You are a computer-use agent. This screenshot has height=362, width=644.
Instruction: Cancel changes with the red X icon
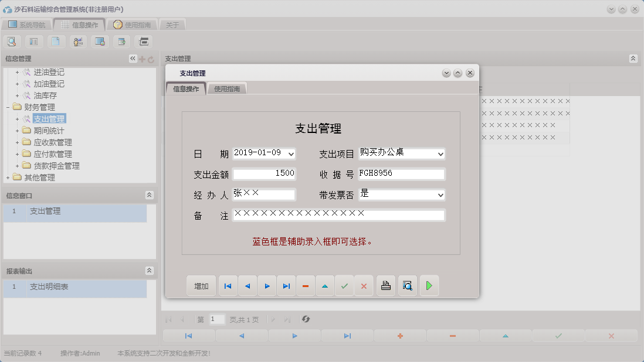pyautogui.click(x=364, y=285)
